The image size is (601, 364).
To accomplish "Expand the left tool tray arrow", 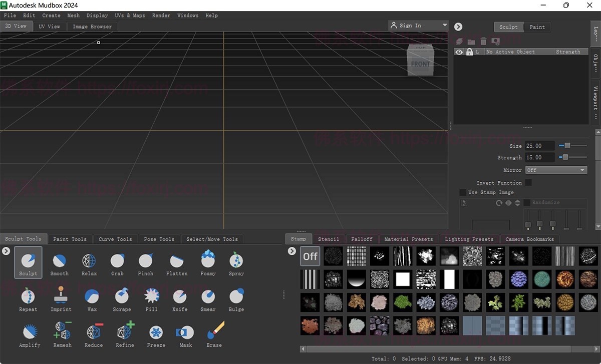I will [x=6, y=251].
